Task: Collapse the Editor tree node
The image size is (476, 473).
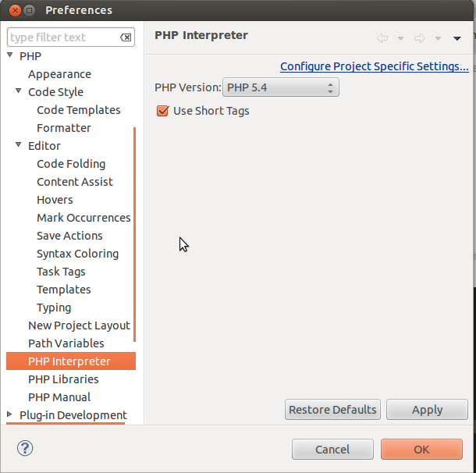Action: (19, 144)
